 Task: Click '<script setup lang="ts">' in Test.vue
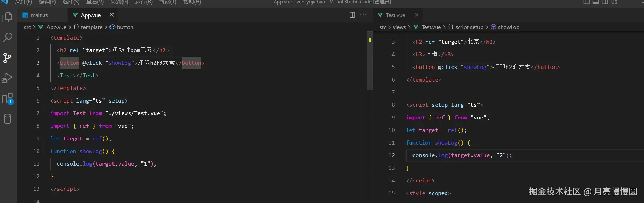click(445, 105)
